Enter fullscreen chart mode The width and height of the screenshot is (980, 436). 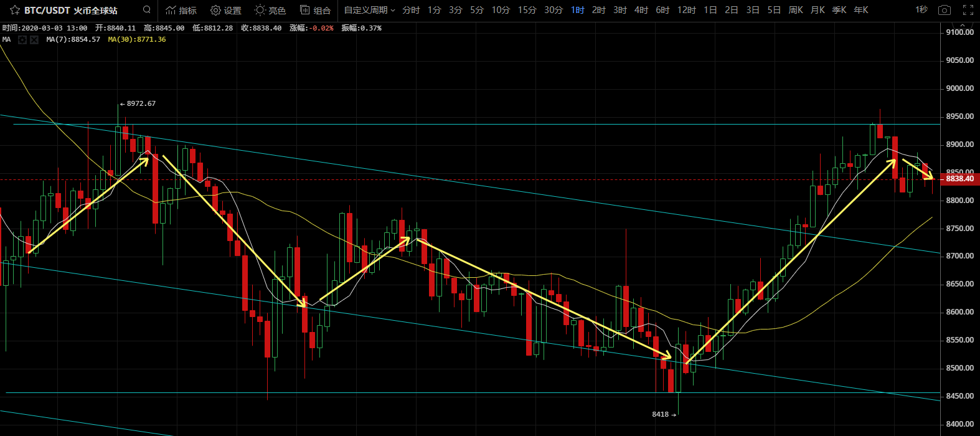pos(968,10)
